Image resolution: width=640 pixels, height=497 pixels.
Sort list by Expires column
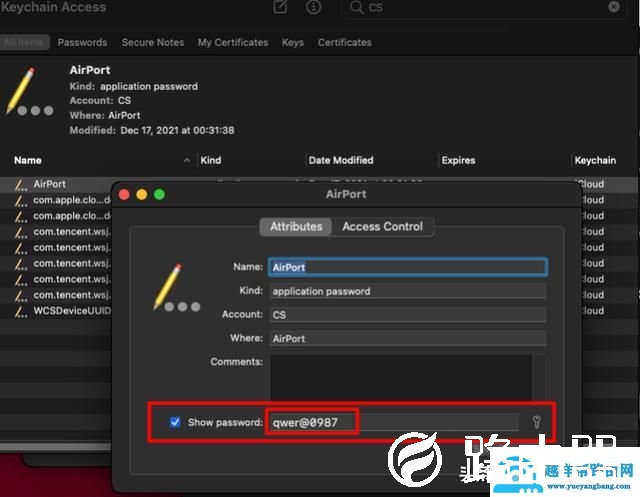click(x=458, y=160)
